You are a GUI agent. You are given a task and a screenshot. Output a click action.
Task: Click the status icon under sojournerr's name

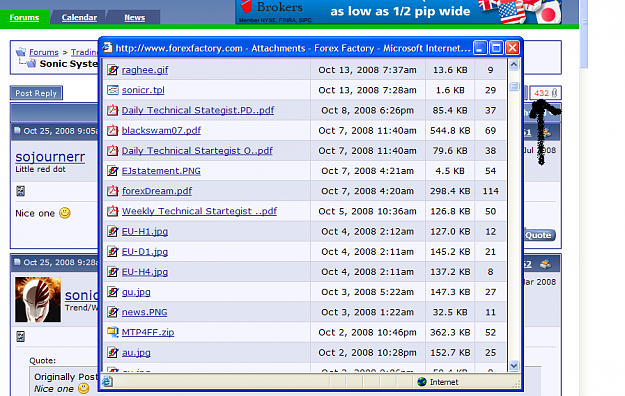(20, 191)
